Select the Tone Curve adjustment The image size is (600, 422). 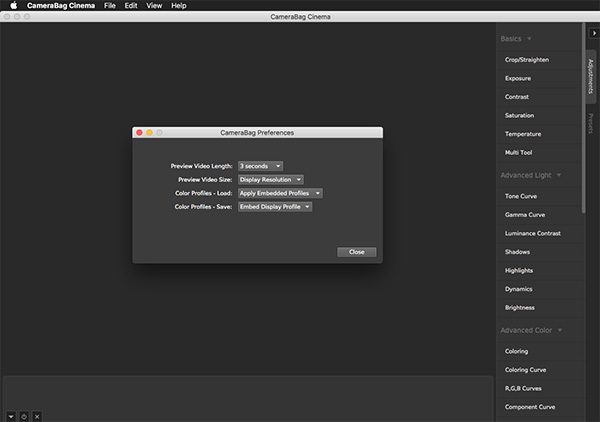pyautogui.click(x=540, y=196)
